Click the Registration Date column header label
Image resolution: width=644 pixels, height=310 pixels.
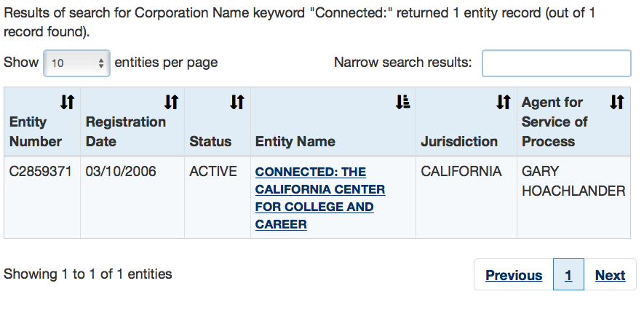click(x=126, y=132)
